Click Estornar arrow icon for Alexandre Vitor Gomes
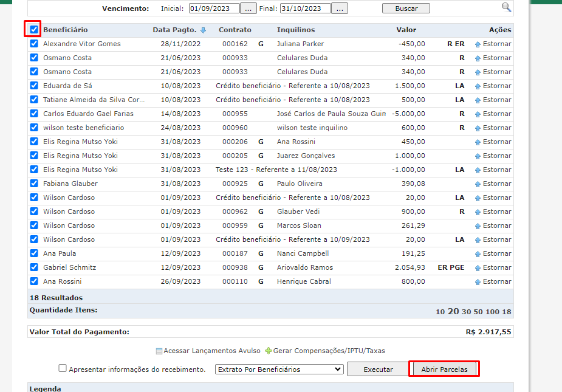Viewport: 562px width, 392px height. pos(478,44)
